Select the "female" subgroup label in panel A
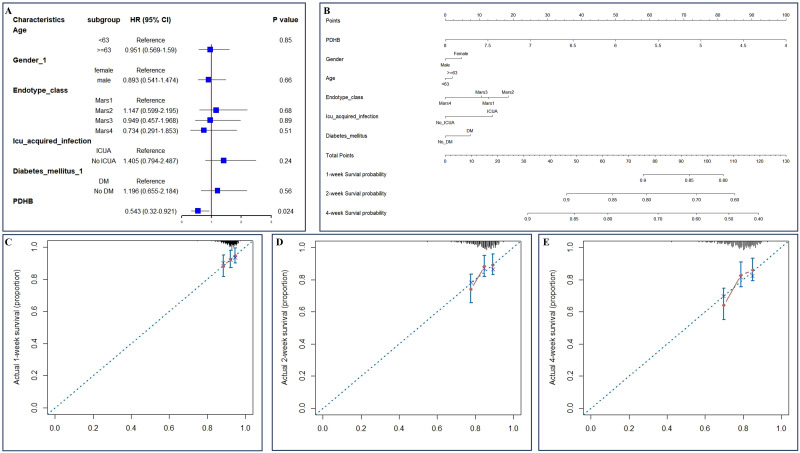 click(x=104, y=70)
